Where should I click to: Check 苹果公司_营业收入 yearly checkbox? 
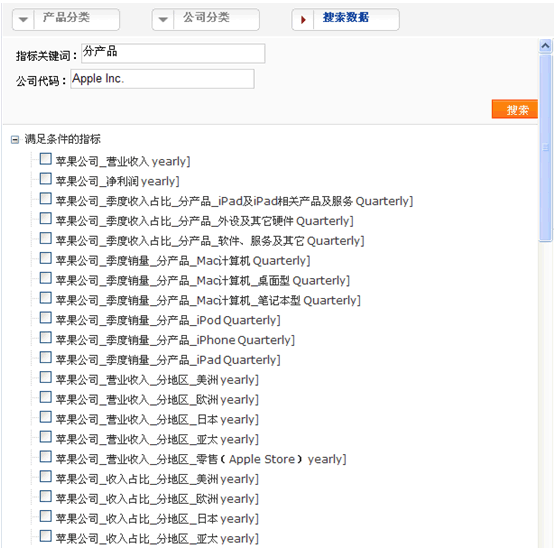click(45, 159)
